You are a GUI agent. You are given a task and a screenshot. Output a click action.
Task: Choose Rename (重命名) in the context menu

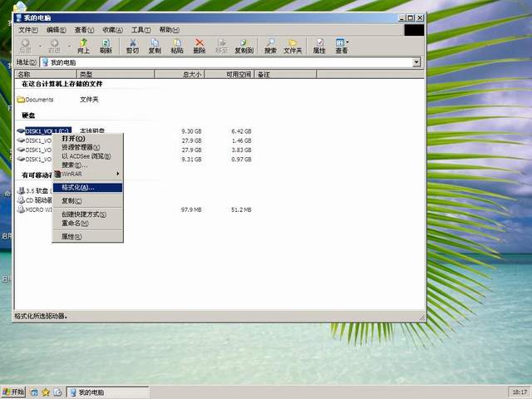click(75, 223)
